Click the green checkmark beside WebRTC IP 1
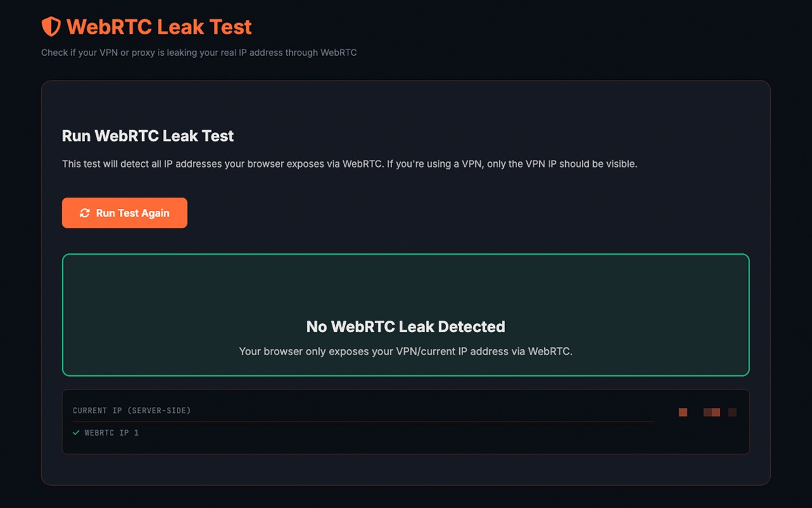812x508 pixels. (x=76, y=432)
